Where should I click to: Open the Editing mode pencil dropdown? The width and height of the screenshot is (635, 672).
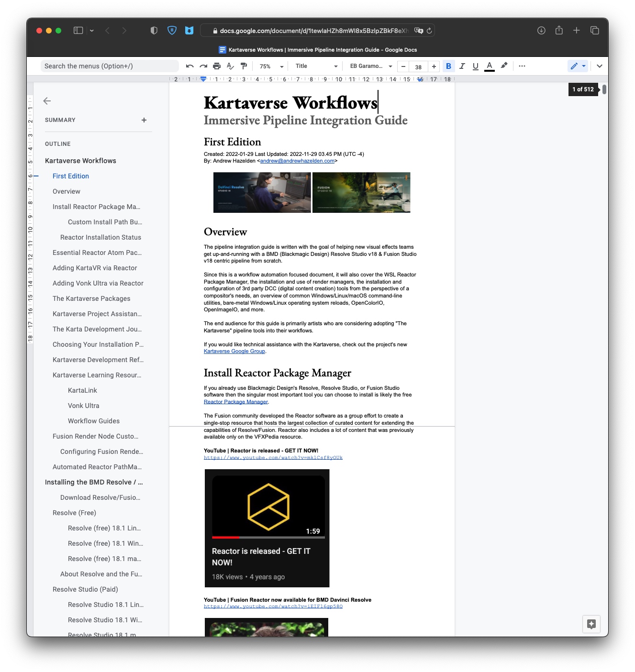tap(578, 66)
